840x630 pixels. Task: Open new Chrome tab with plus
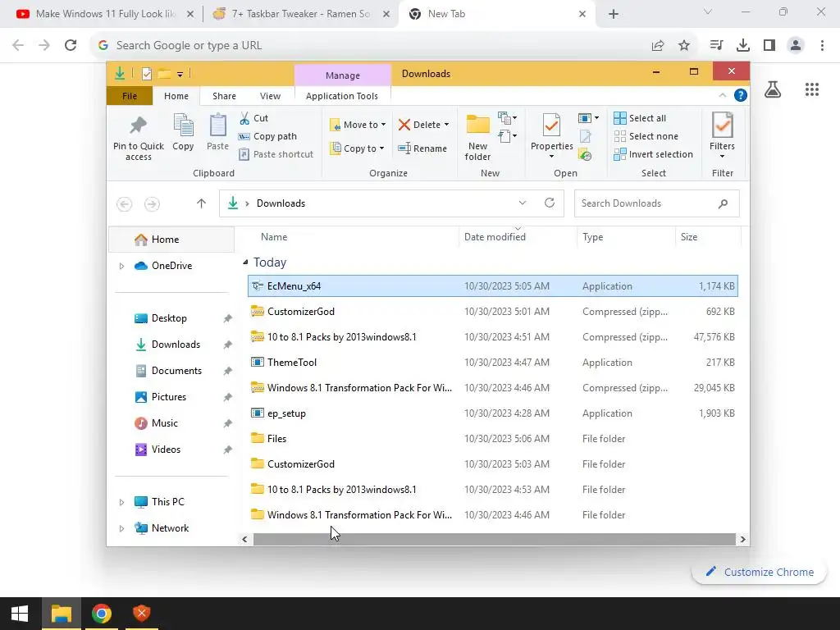614,15
